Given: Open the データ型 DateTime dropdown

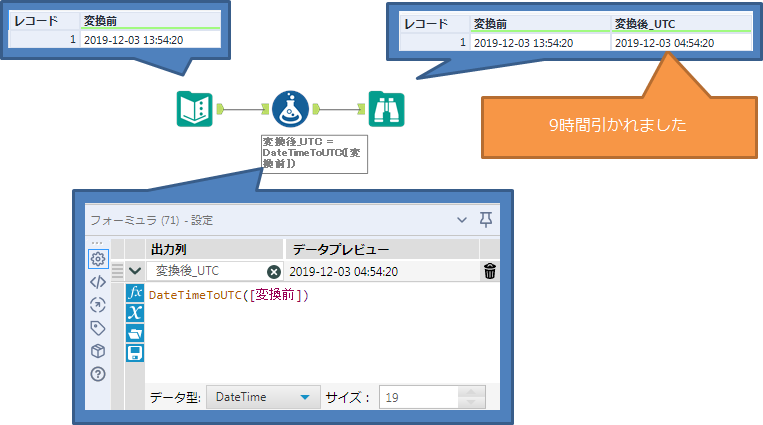Looking at the screenshot, I should (263, 397).
